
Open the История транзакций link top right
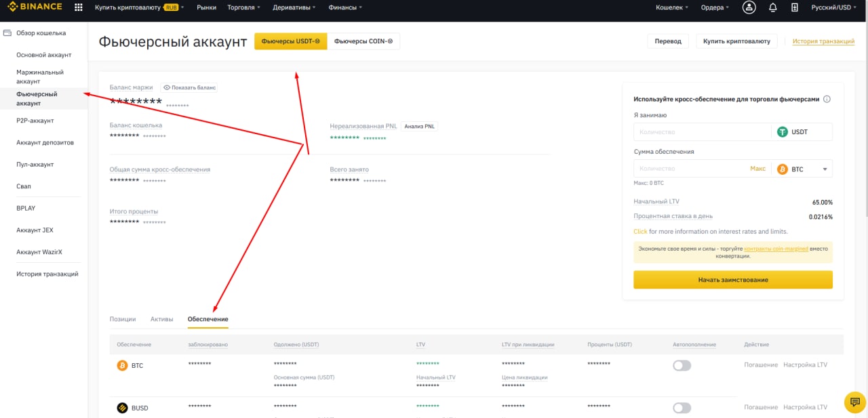coord(823,41)
